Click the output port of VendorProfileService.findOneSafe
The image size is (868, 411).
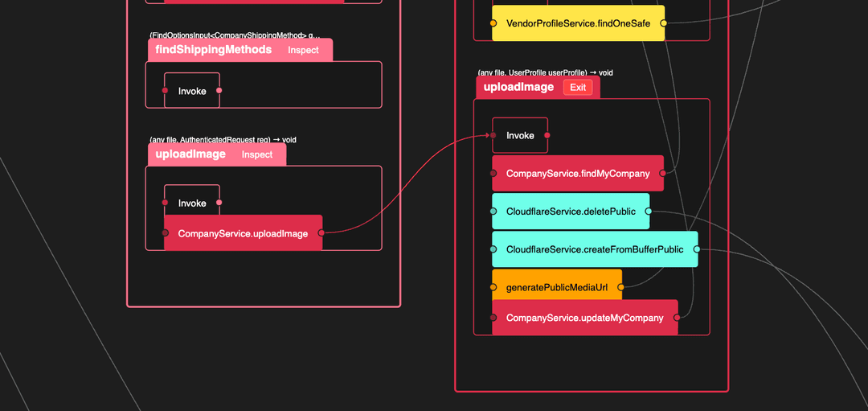click(x=663, y=23)
